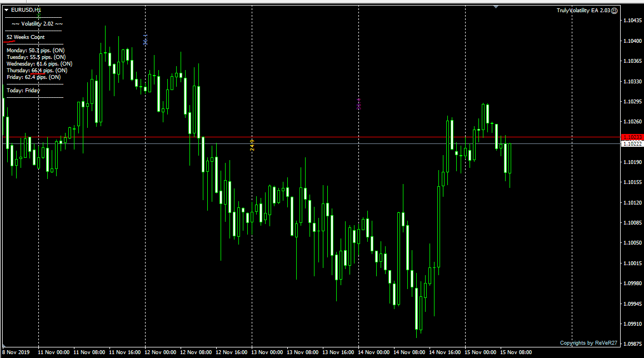Click the 1.09980 price scale label

pyautogui.click(x=632, y=284)
